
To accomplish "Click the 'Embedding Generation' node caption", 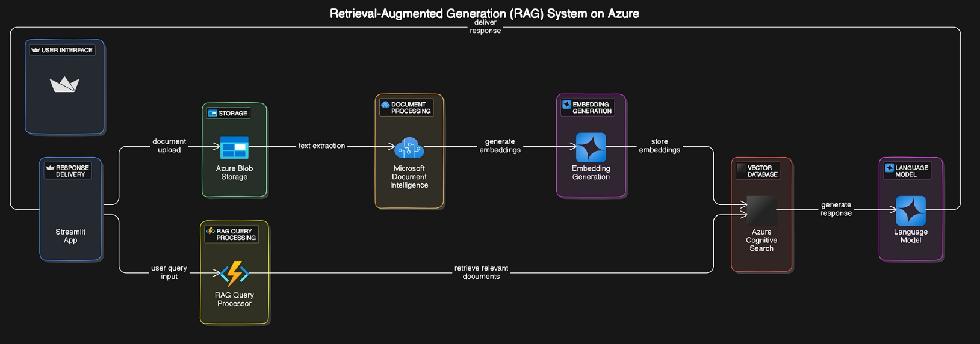I will click(x=591, y=173).
